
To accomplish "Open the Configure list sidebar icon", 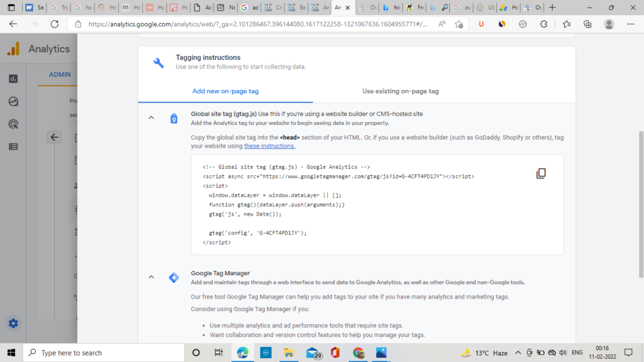I will [x=13, y=146].
